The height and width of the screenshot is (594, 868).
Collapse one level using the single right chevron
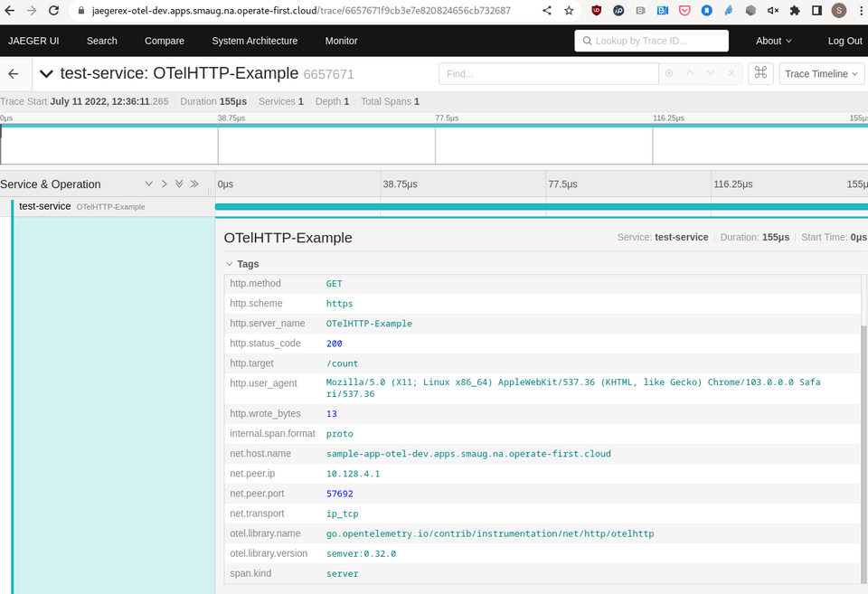(x=164, y=184)
